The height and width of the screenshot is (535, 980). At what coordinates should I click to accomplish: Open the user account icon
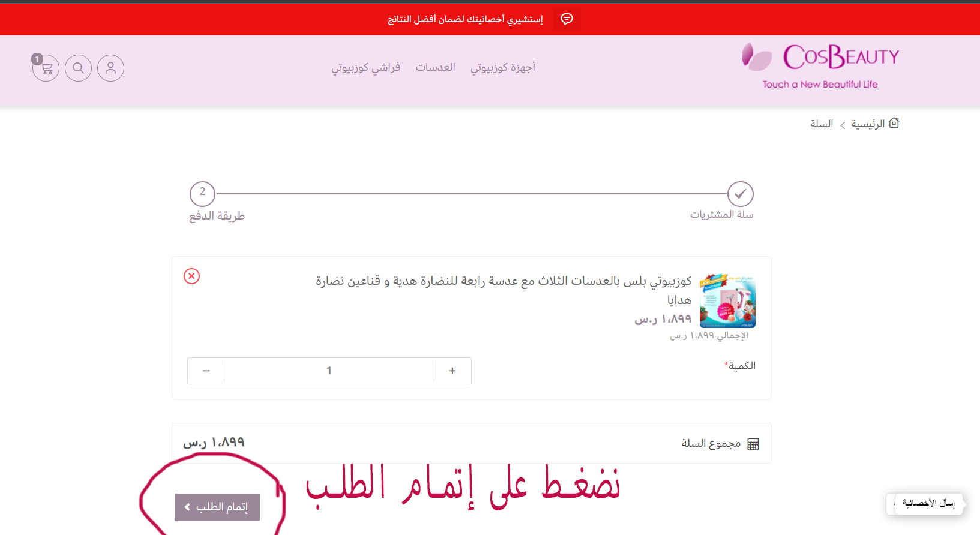110,68
